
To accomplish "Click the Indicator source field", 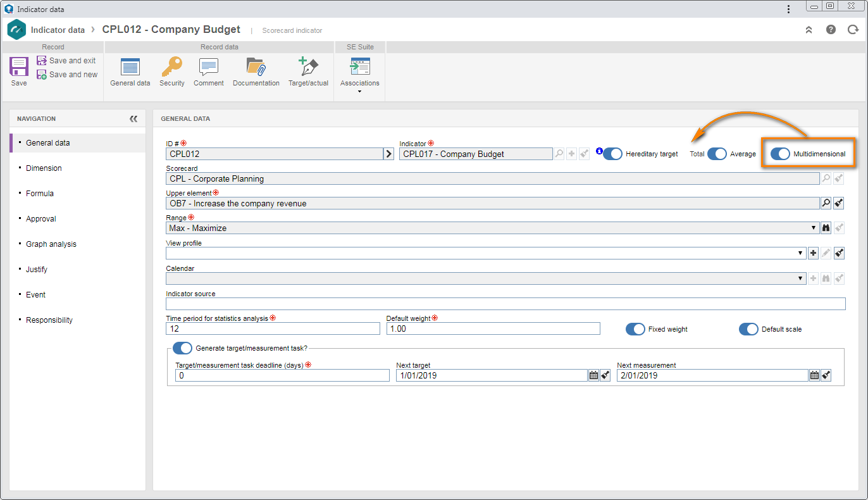I will click(506, 304).
